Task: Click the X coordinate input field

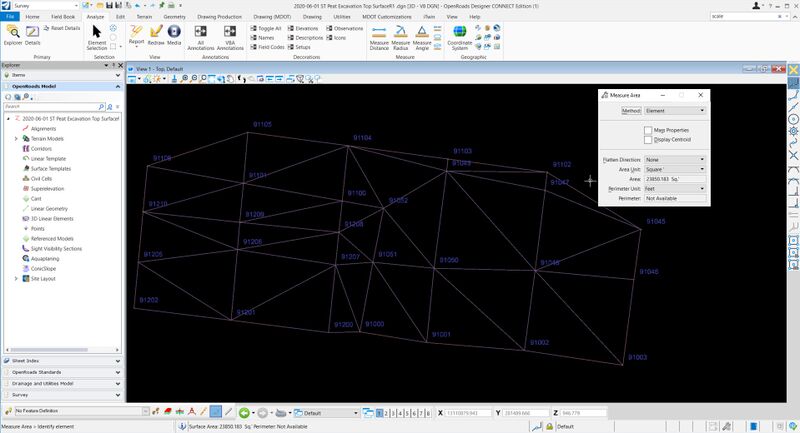Action: (468, 413)
